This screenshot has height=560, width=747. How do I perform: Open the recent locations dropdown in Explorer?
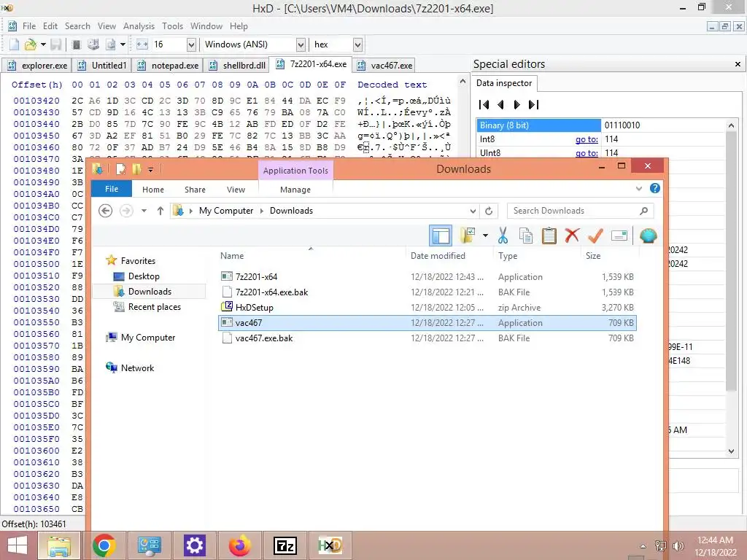(x=144, y=211)
